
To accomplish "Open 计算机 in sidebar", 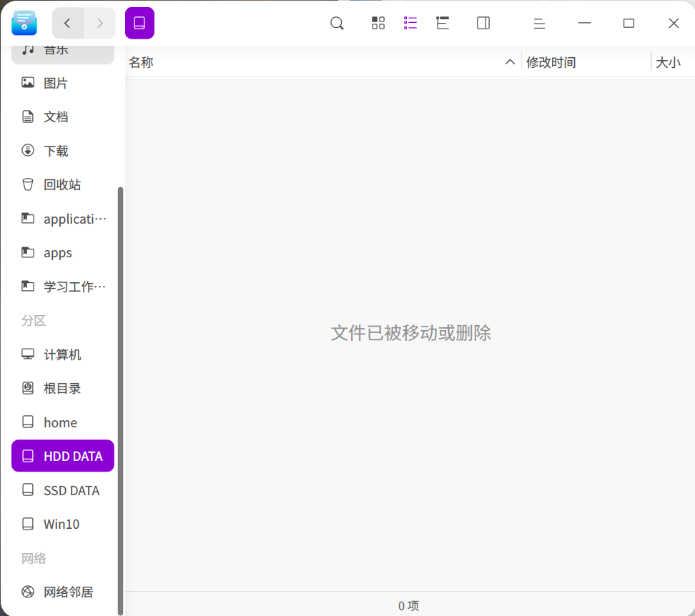I will pyautogui.click(x=63, y=354).
